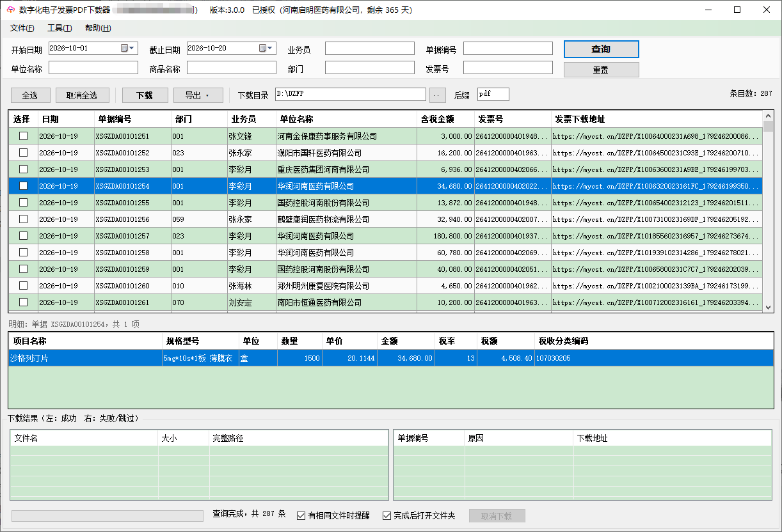The image size is (782, 532).
Task: Click the app logo icon in title bar
Action: tap(10, 10)
